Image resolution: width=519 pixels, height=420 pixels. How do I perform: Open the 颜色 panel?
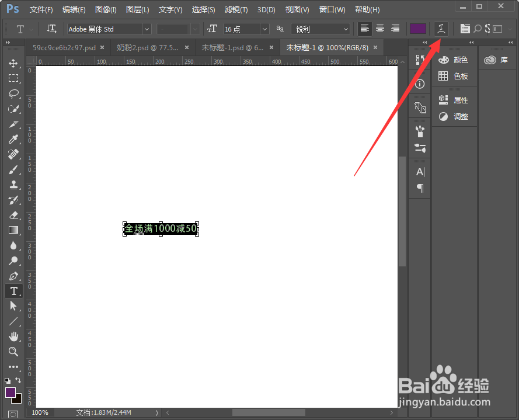click(x=454, y=60)
